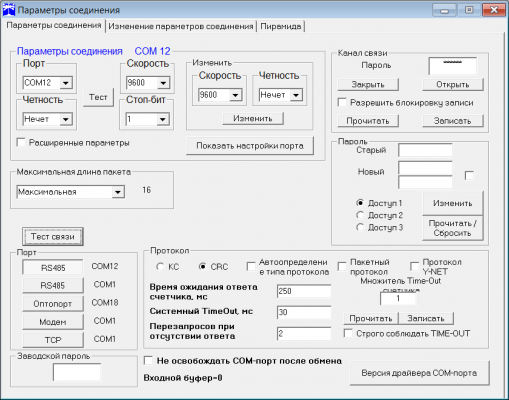The height and width of the screenshot is (400, 509).
Task: Click Версия драйвера COM-порта button
Action: point(419,373)
